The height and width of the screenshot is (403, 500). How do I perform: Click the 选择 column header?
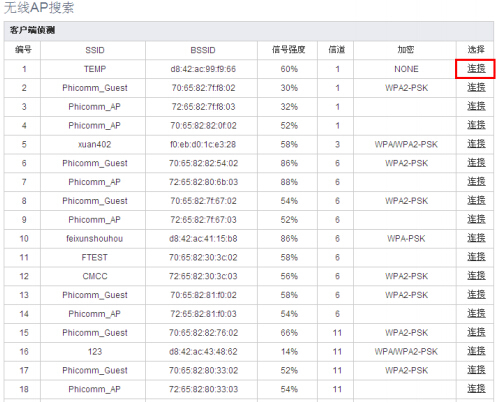(476, 50)
